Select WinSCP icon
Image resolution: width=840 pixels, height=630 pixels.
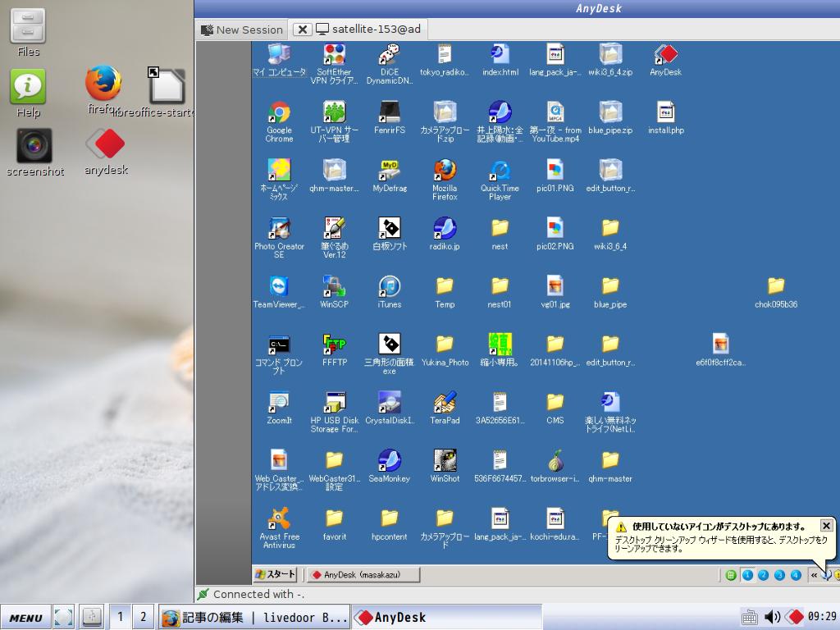pos(335,292)
